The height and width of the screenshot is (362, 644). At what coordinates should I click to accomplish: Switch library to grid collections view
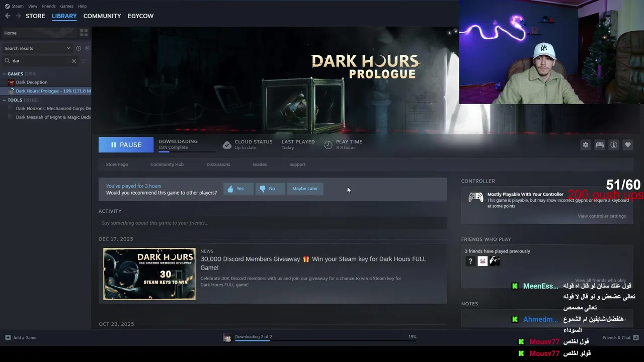pyautogui.click(x=84, y=33)
